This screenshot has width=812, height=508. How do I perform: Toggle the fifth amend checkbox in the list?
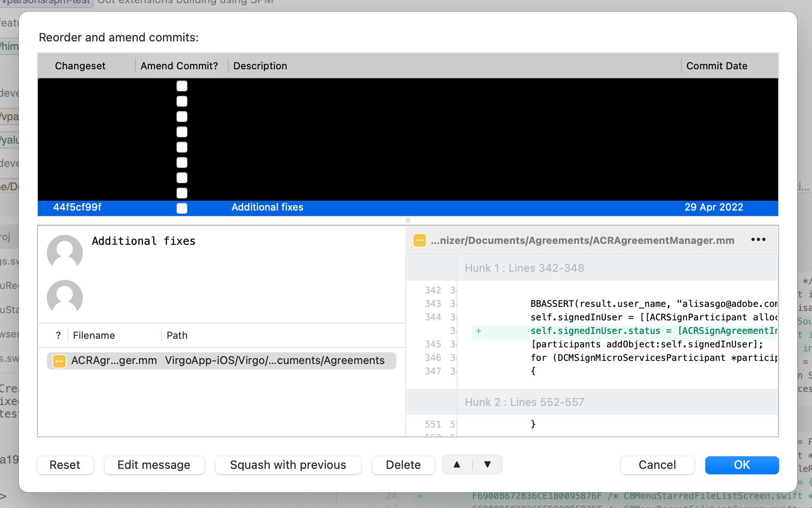click(182, 147)
